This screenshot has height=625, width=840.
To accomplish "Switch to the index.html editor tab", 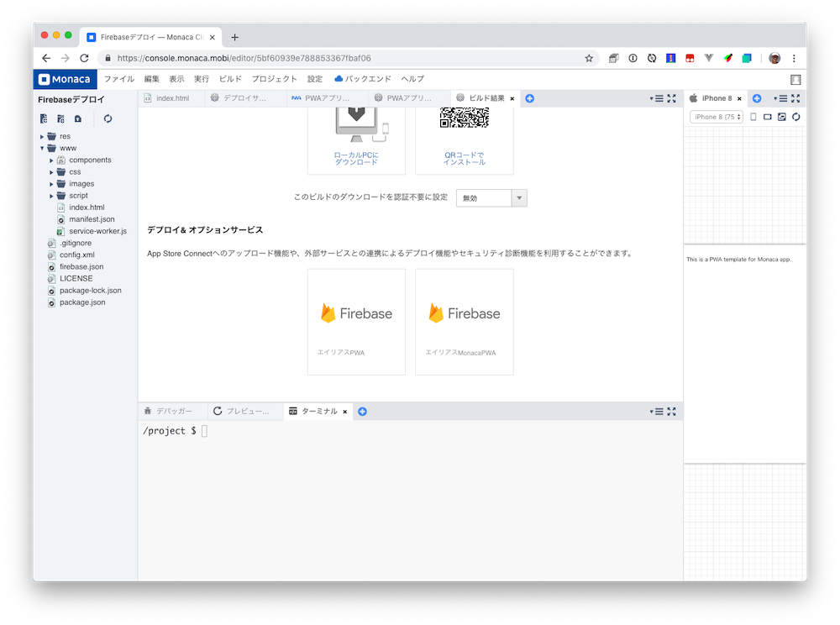I will click(x=171, y=98).
